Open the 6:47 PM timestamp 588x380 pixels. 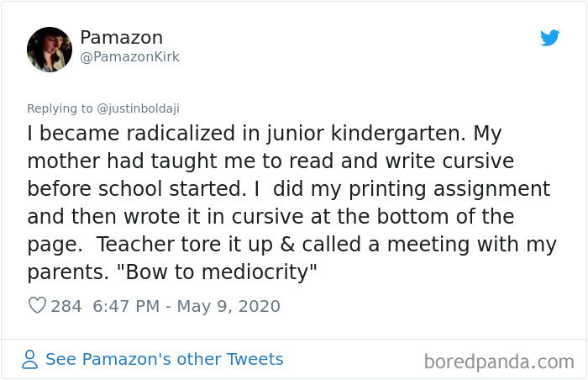click(x=127, y=306)
